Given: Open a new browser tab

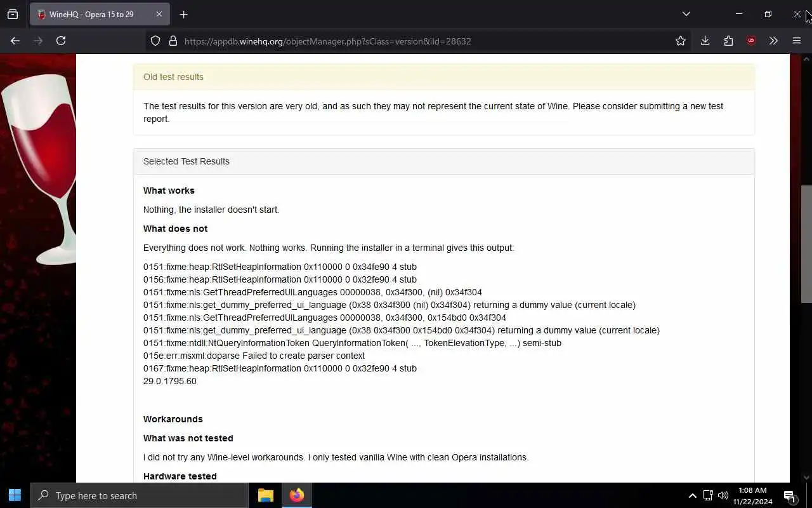Looking at the screenshot, I should [x=184, y=14].
